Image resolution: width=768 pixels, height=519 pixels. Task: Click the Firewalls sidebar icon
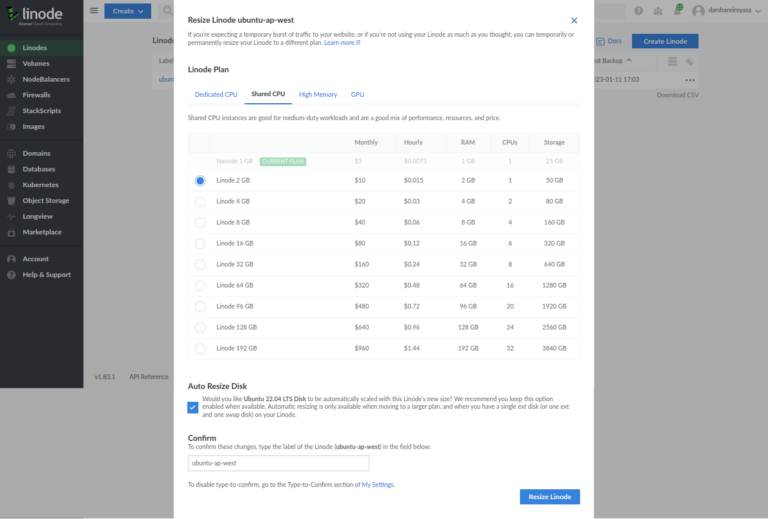point(11,95)
